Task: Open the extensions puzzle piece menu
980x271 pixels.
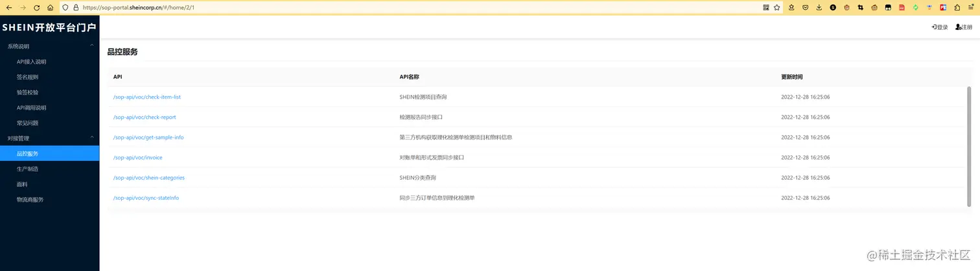Action: 957,8
